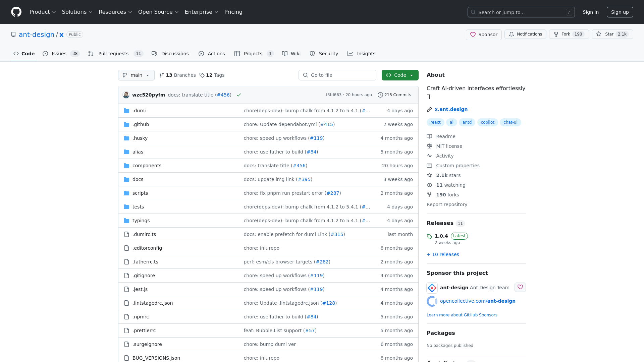
Task: Star the repository
Action: click(x=612, y=34)
